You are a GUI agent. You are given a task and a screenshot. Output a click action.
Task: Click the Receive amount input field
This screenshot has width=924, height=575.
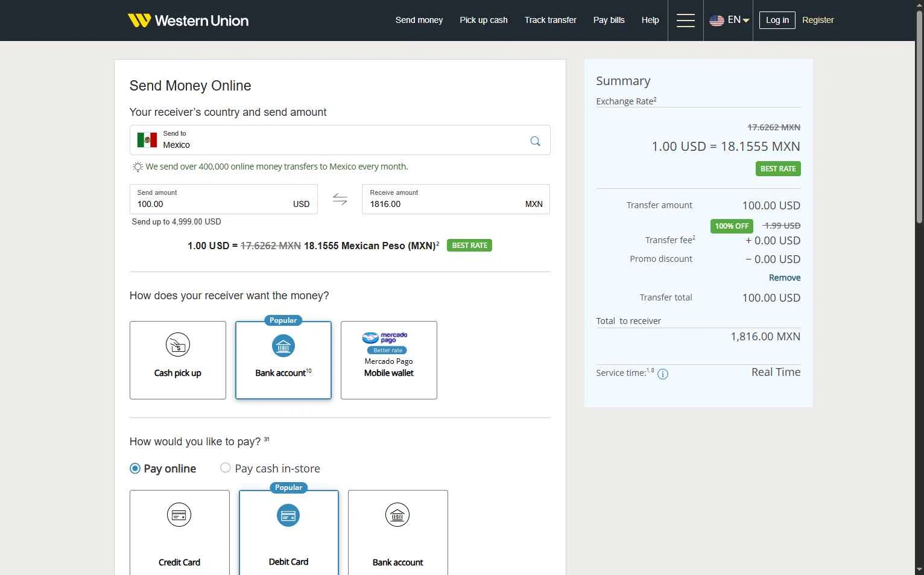(x=456, y=199)
